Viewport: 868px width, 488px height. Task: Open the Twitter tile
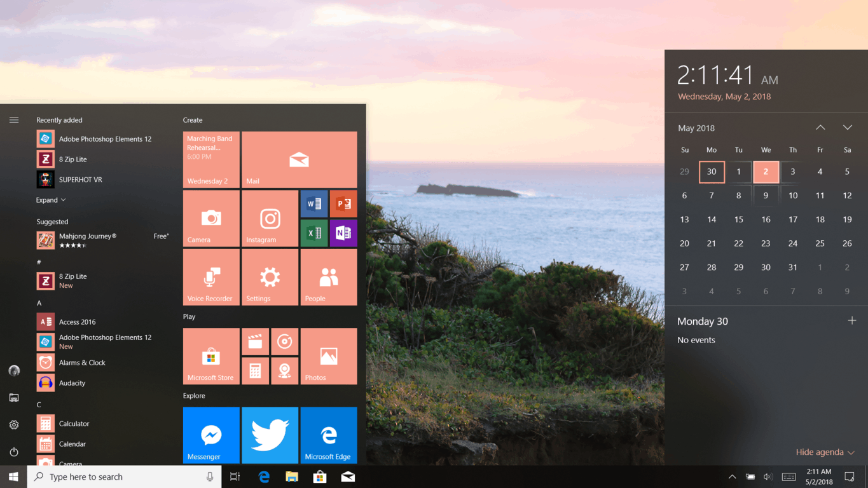(270, 435)
